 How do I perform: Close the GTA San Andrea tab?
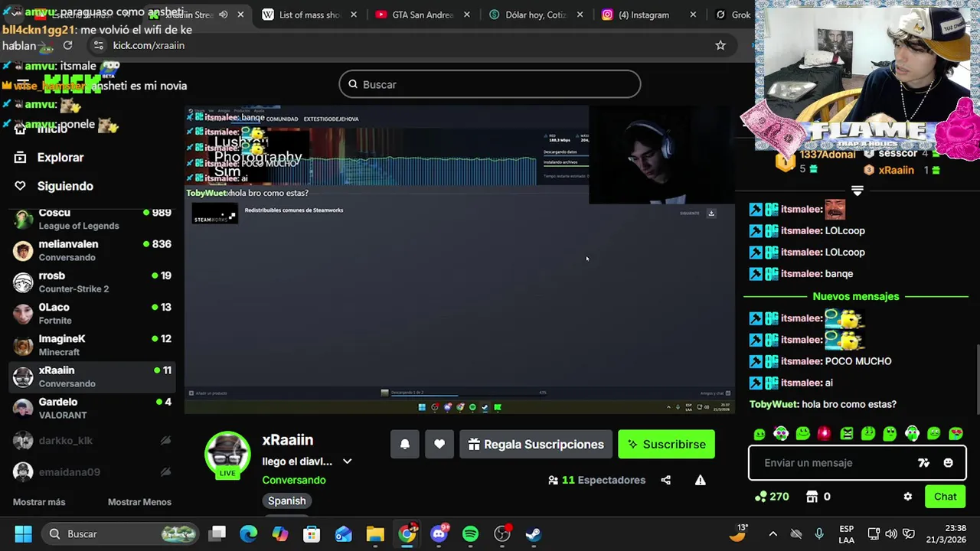467,15
